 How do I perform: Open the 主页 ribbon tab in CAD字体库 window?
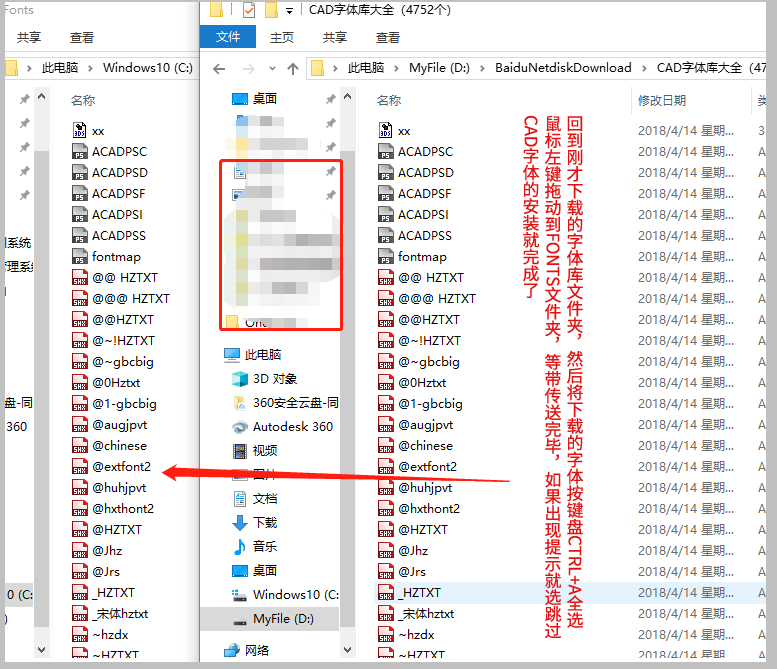[x=281, y=38]
